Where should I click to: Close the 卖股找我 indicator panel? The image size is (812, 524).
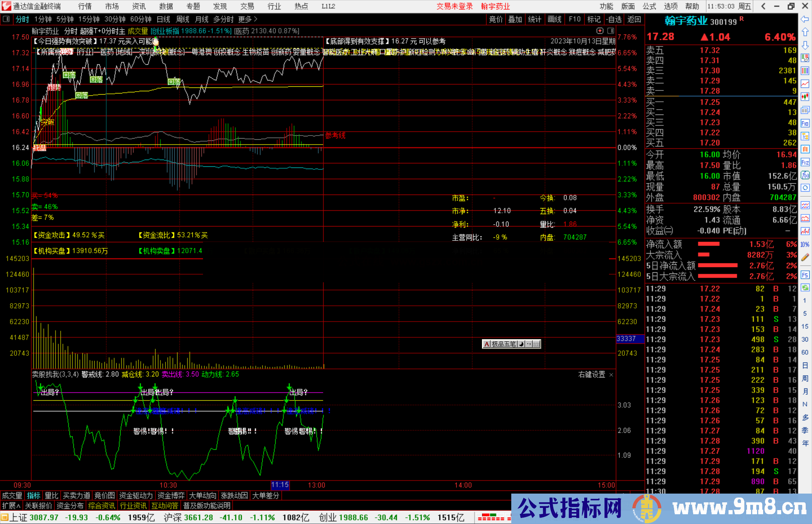tap(611, 375)
